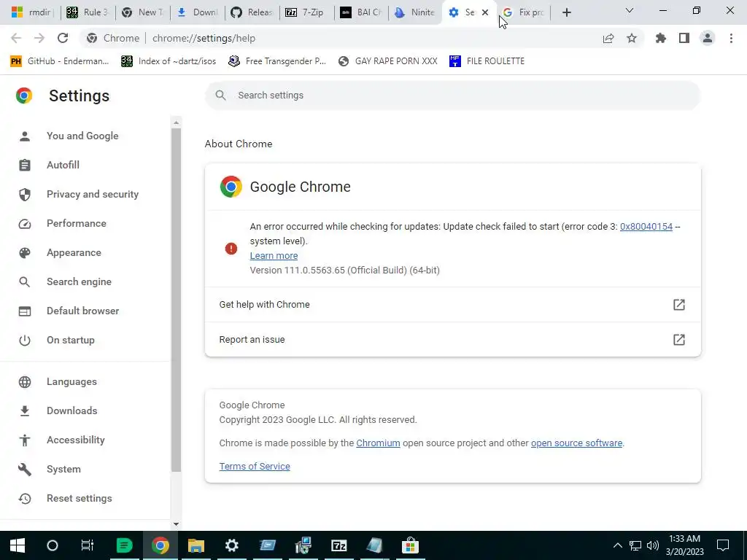This screenshot has height=560, width=747.
Task: Open Performance settings section
Action: click(76, 223)
